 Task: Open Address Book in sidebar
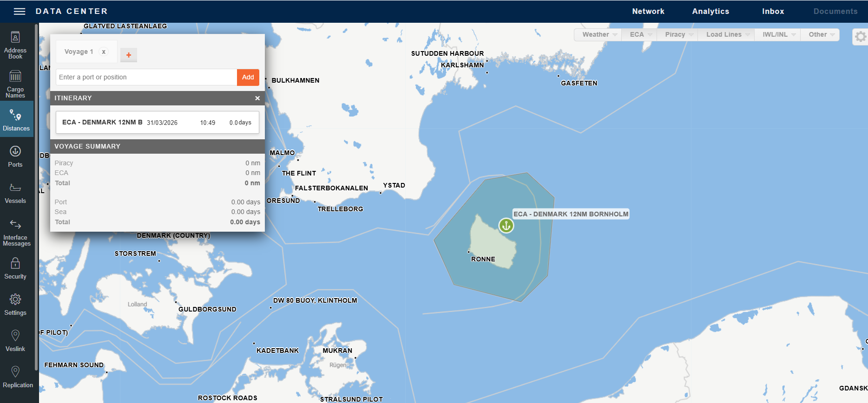15,45
